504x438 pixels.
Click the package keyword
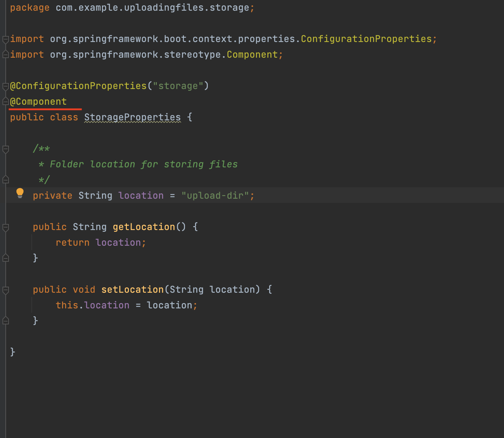tap(30, 7)
